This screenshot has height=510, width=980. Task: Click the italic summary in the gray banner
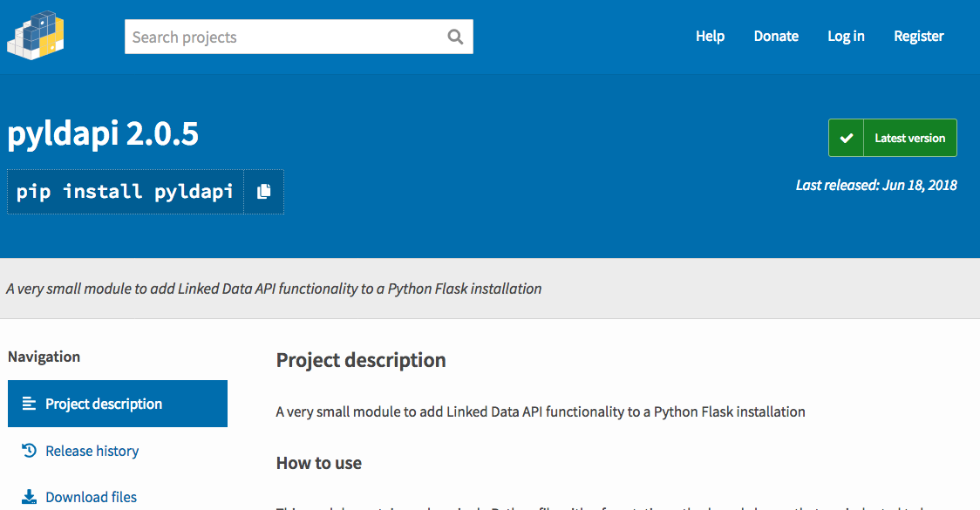coord(274,289)
